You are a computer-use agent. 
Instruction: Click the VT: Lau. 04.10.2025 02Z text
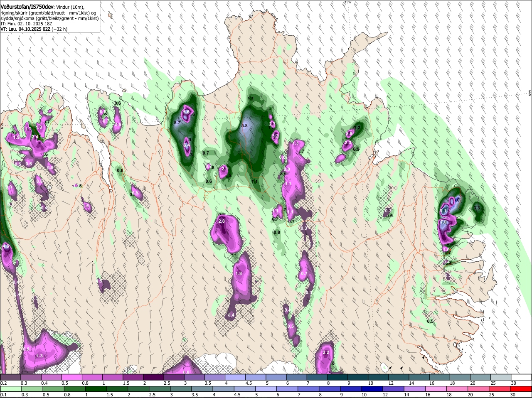pos(25,29)
